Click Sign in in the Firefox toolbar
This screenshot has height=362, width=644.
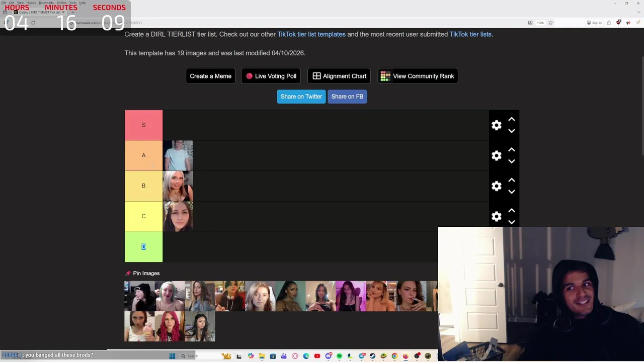pyautogui.click(x=594, y=23)
